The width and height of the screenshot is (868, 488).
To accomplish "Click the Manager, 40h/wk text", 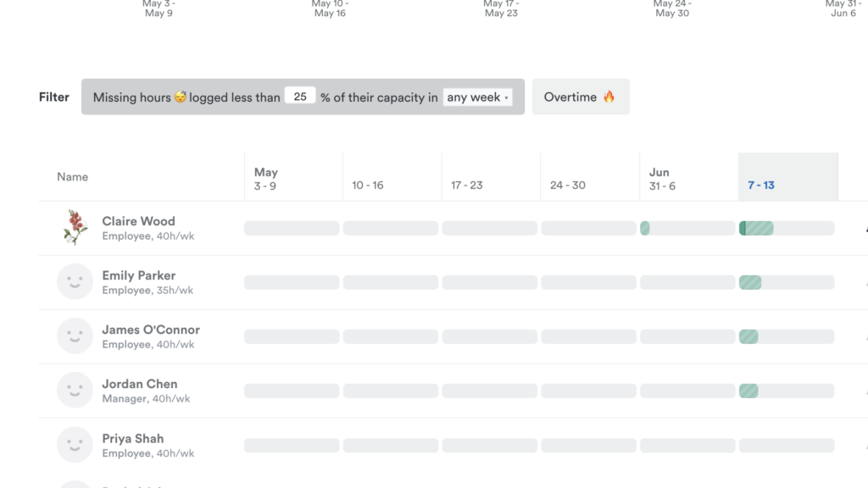I will [x=146, y=398].
